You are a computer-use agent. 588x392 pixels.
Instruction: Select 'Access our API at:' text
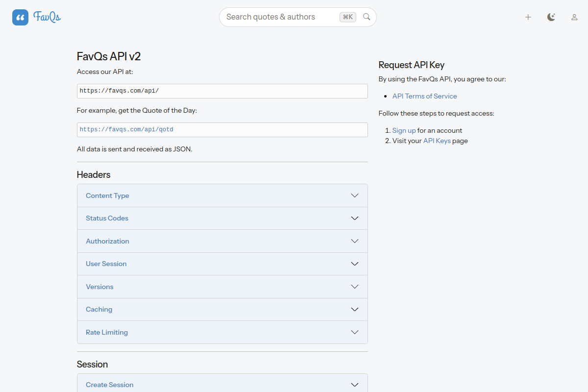pyautogui.click(x=105, y=72)
